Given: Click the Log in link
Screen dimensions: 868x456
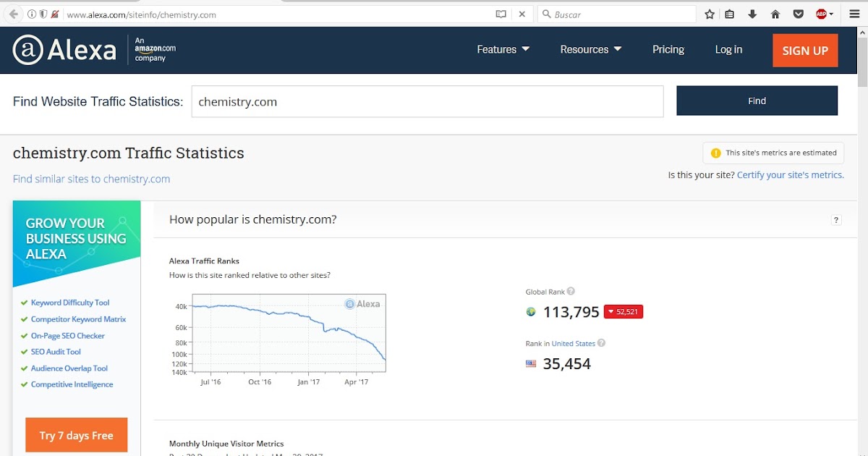Looking at the screenshot, I should pyautogui.click(x=728, y=49).
